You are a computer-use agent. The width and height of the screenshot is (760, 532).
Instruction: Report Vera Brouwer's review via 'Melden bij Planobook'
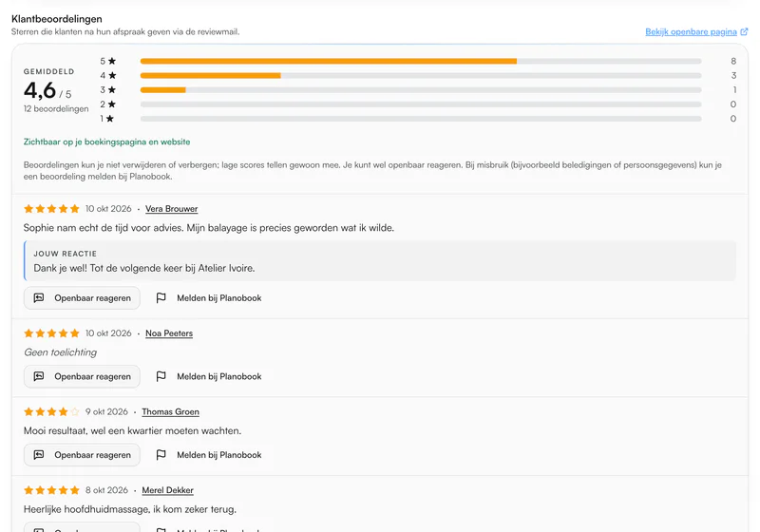[209, 298]
